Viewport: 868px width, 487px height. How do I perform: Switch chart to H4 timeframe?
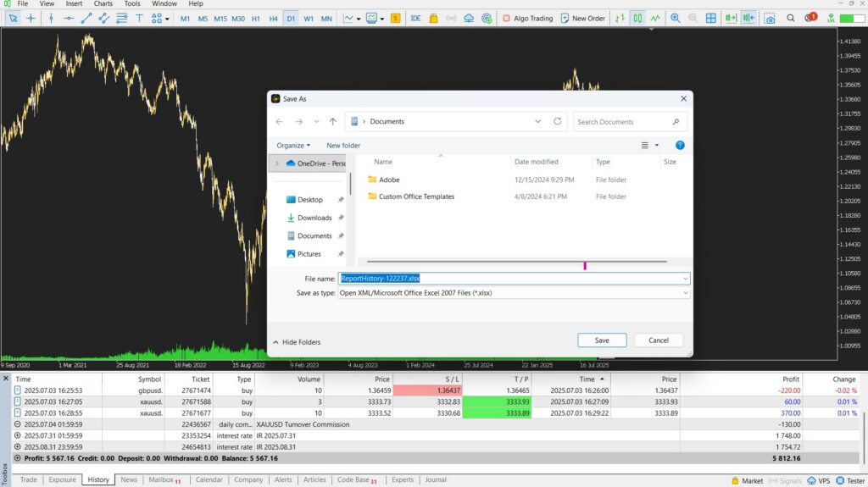coord(274,19)
